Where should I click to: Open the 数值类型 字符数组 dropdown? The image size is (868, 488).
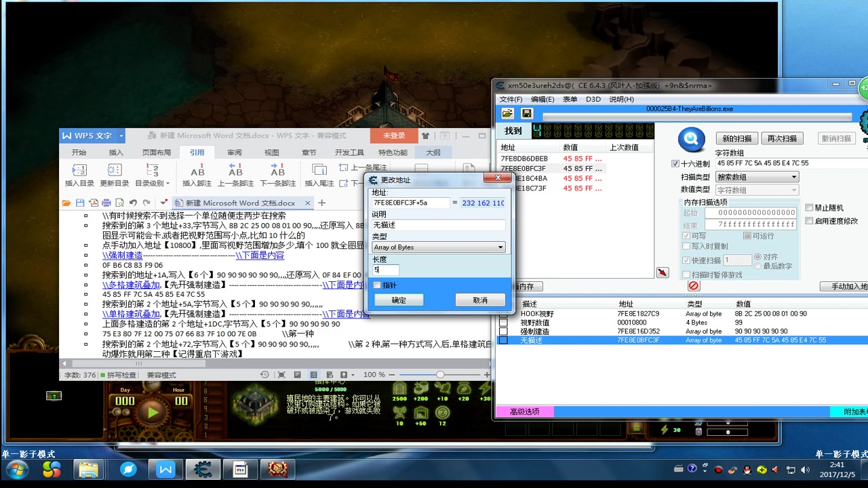tap(757, 190)
